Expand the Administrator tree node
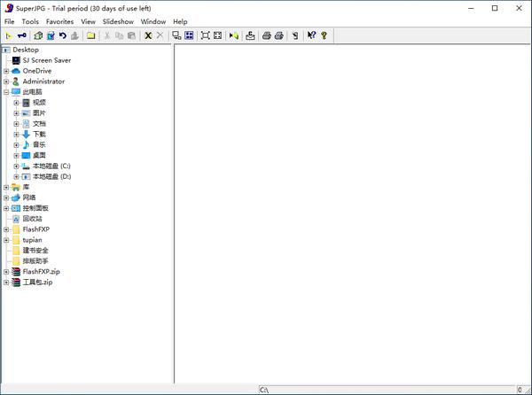The width and height of the screenshot is (532, 395). (x=6, y=81)
